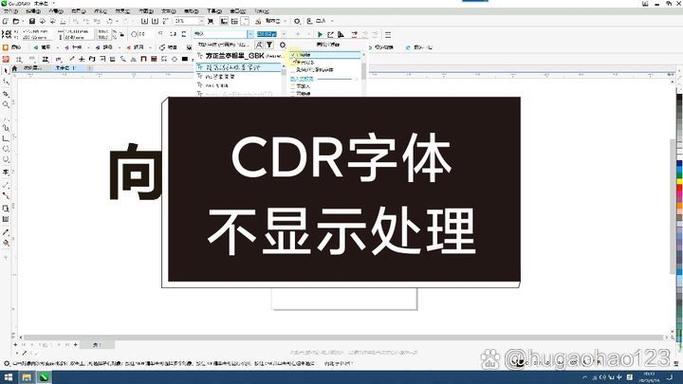This screenshot has height=384, width=683.
Task: Select the Color Eyedropper tool
Action: tap(6, 232)
